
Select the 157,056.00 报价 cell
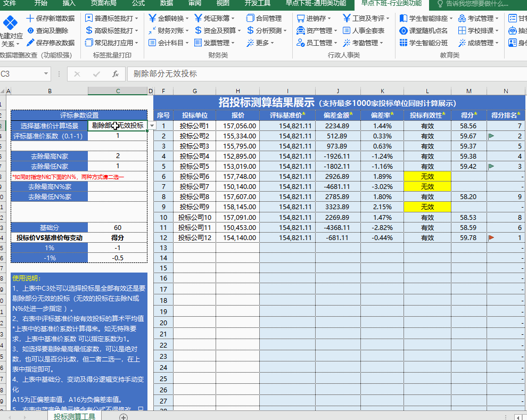point(237,126)
